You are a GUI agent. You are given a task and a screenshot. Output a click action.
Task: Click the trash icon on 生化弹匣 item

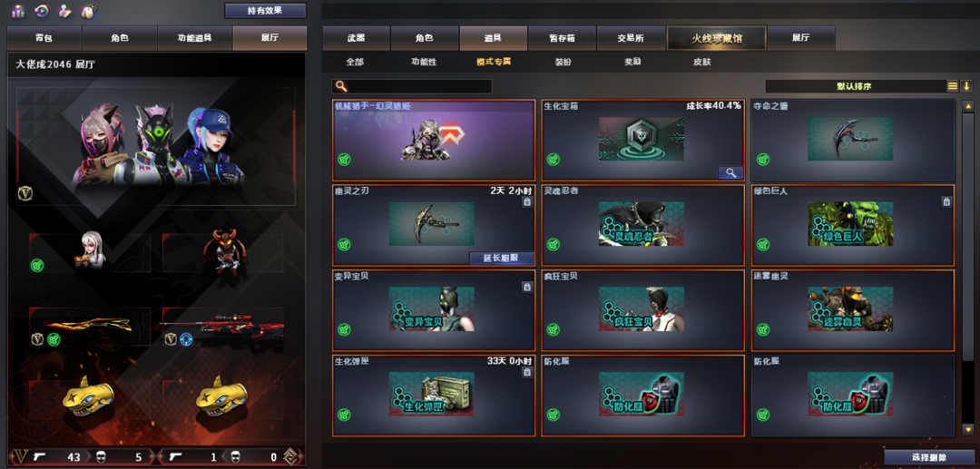click(527, 372)
